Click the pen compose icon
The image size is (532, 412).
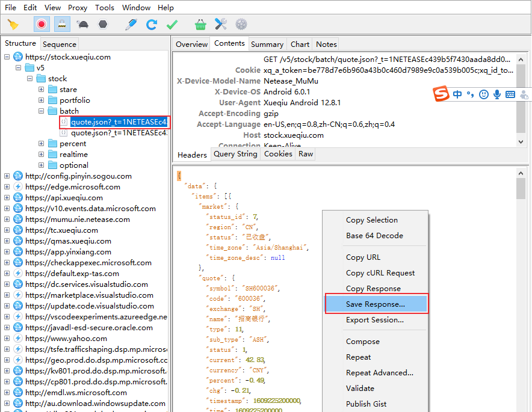click(131, 25)
